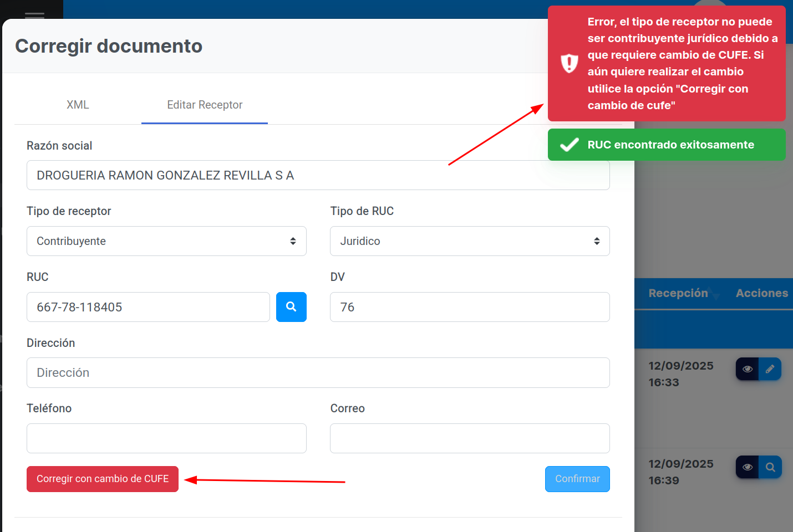Switch to the XML tab

(x=78, y=105)
